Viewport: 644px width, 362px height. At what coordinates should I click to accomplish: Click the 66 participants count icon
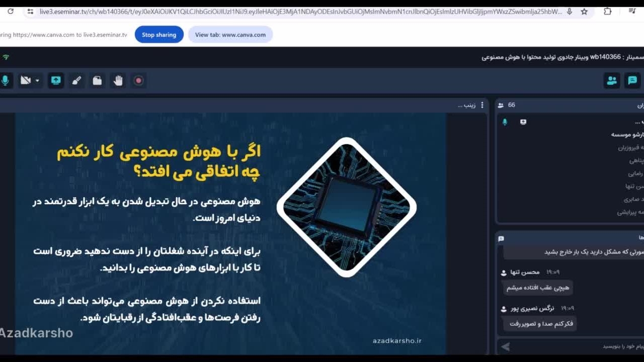[x=501, y=105]
